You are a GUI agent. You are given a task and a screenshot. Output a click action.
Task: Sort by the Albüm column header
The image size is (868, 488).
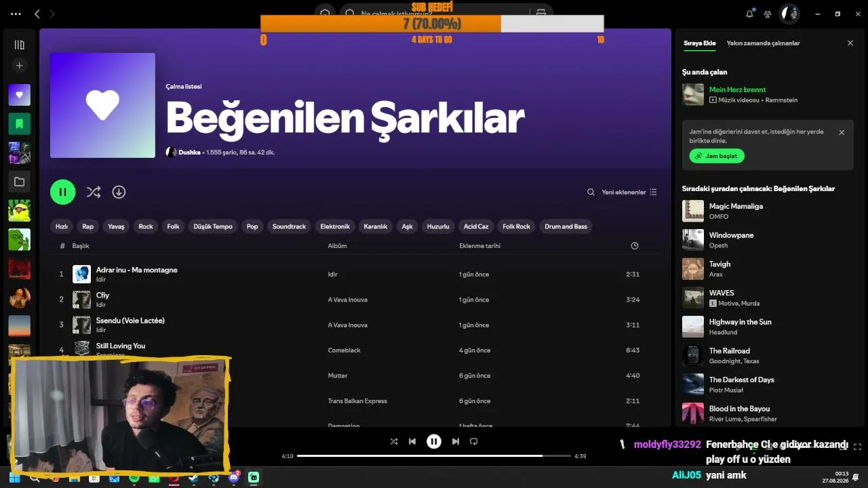[x=337, y=246]
